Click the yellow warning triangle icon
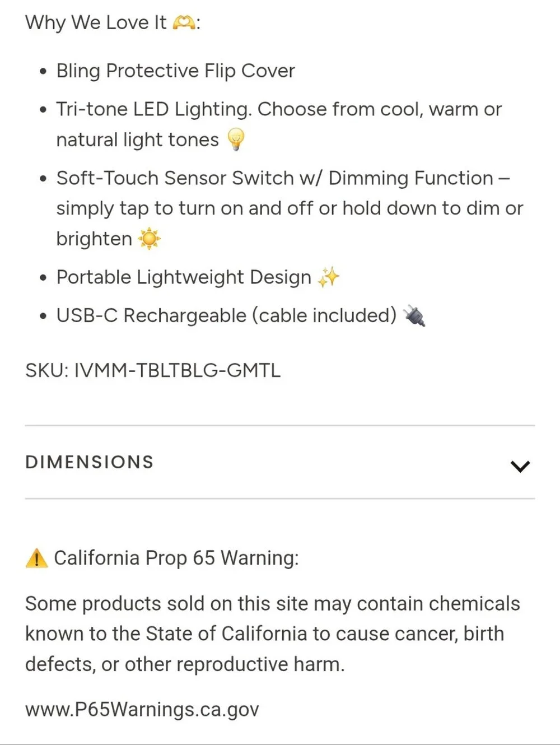This screenshot has width=560, height=745. (36, 558)
